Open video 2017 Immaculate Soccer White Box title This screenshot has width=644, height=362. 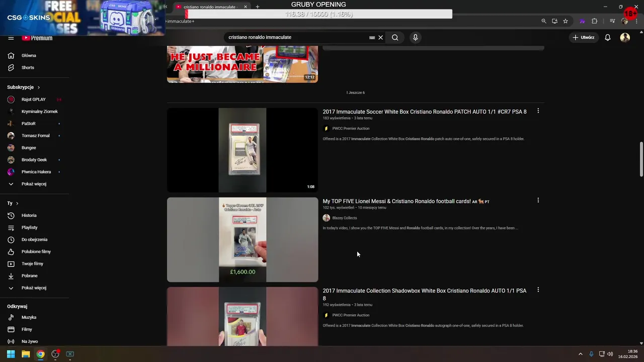click(x=425, y=112)
